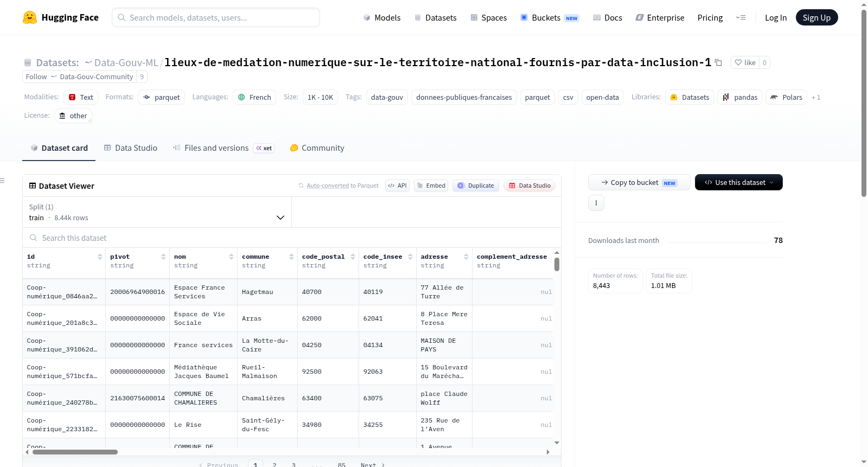Open Data Studio from the Dataset Viewer header

[x=529, y=185]
